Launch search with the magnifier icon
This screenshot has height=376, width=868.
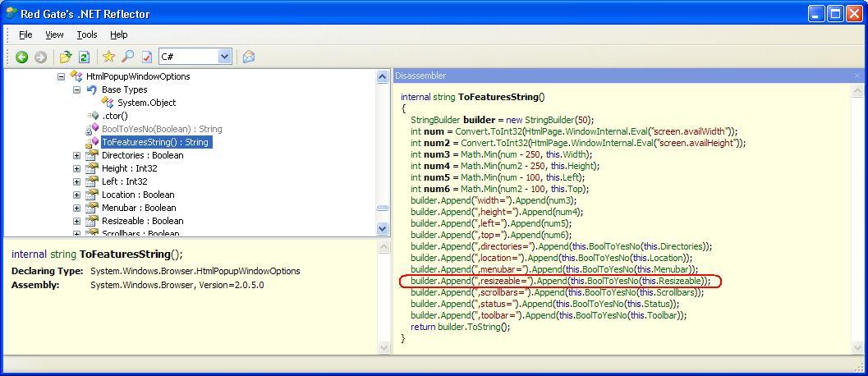click(127, 57)
